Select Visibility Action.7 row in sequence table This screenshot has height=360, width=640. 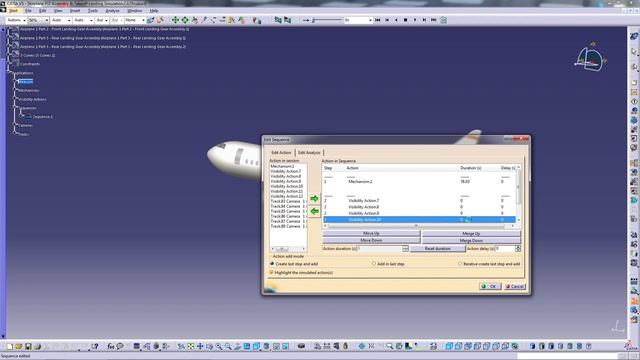[419, 200]
